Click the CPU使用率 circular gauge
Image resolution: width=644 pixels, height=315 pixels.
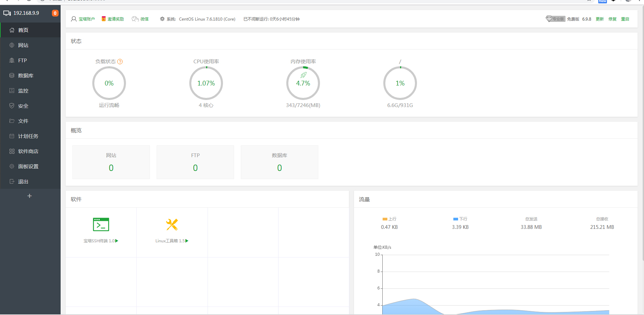[x=206, y=83]
